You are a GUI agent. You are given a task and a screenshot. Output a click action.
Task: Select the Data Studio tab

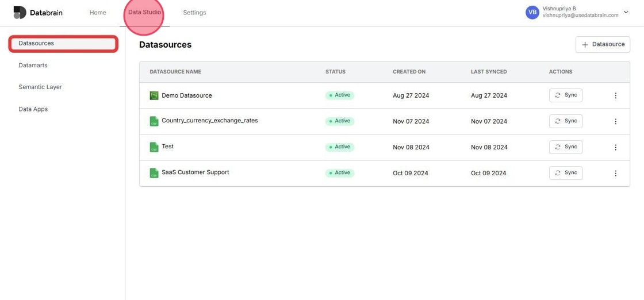click(x=144, y=13)
